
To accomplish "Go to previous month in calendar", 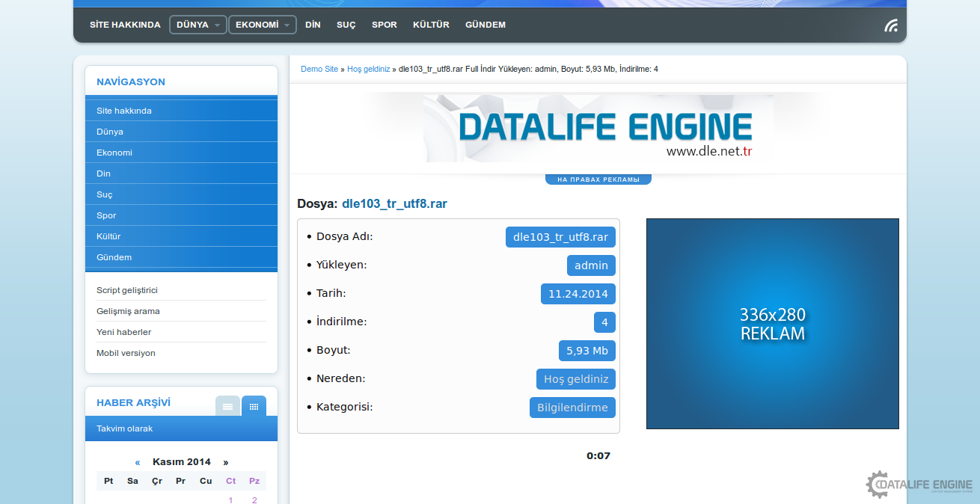I will click(x=138, y=462).
